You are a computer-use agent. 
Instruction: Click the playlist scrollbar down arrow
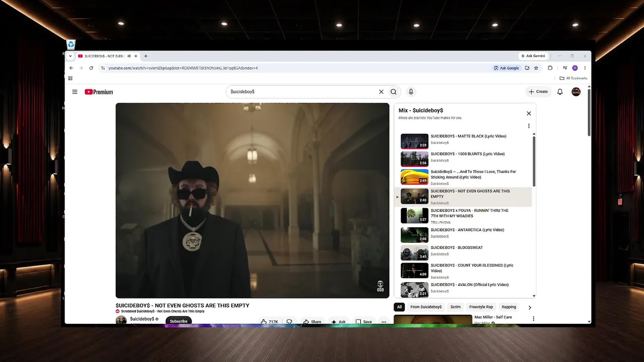[534, 296]
